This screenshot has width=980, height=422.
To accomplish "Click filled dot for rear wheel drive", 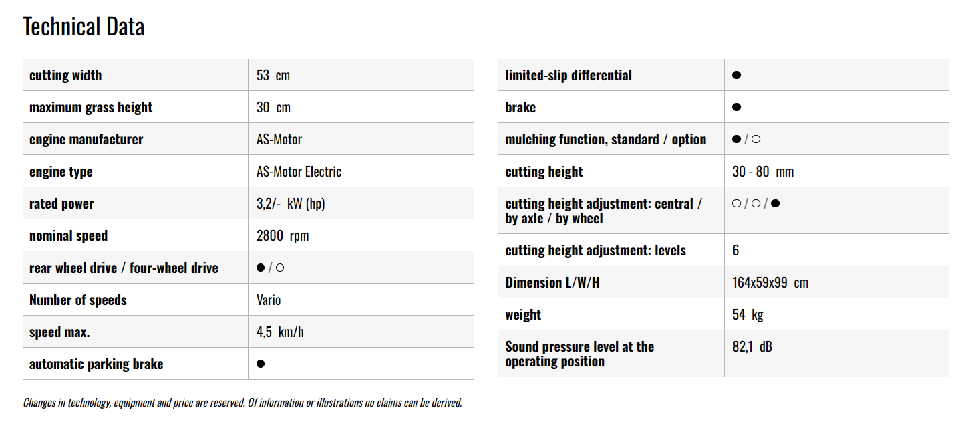I will (261, 268).
